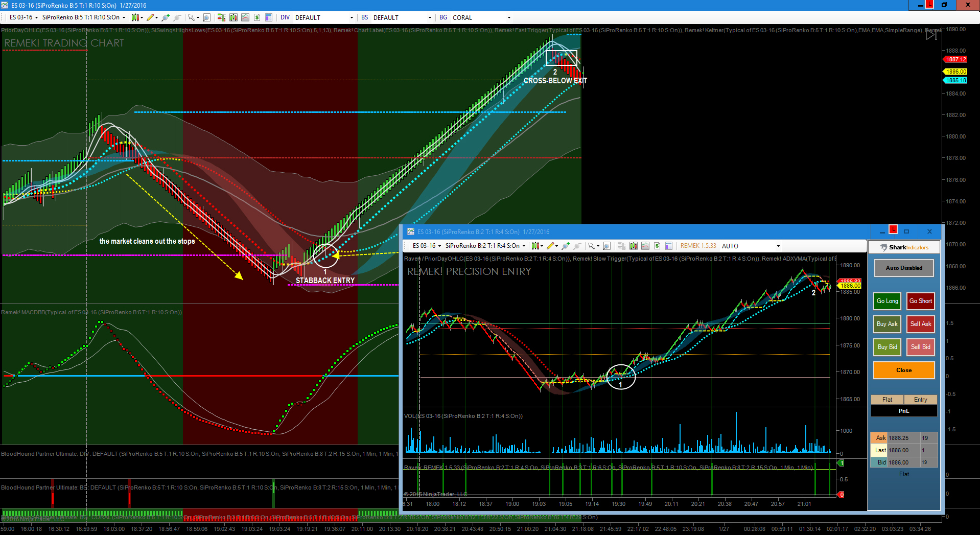Open SiProRenko B:5 interval dropdown
The height and width of the screenshot is (535, 980).
[x=84, y=17]
